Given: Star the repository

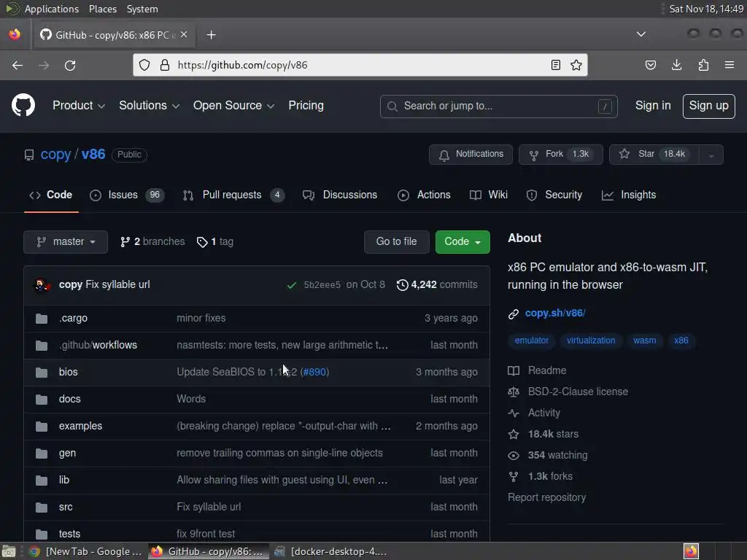Looking at the screenshot, I should [654, 155].
